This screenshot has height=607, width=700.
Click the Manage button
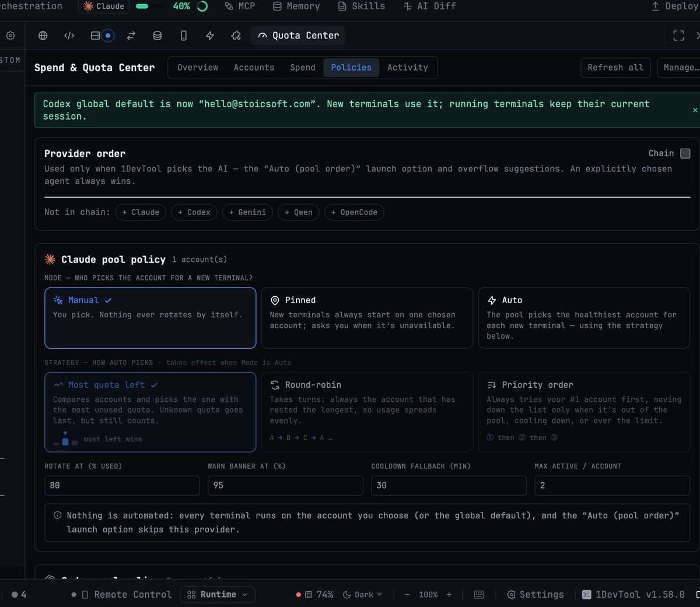click(x=678, y=68)
